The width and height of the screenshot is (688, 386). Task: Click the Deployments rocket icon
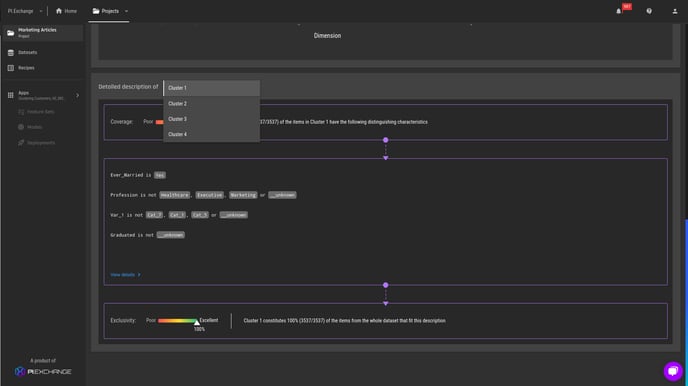(x=21, y=143)
